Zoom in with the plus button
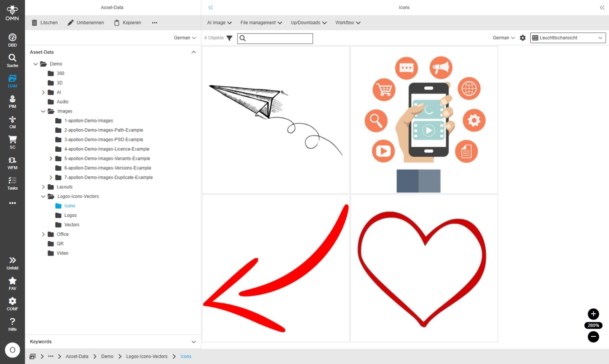609x364 pixels. click(x=593, y=314)
